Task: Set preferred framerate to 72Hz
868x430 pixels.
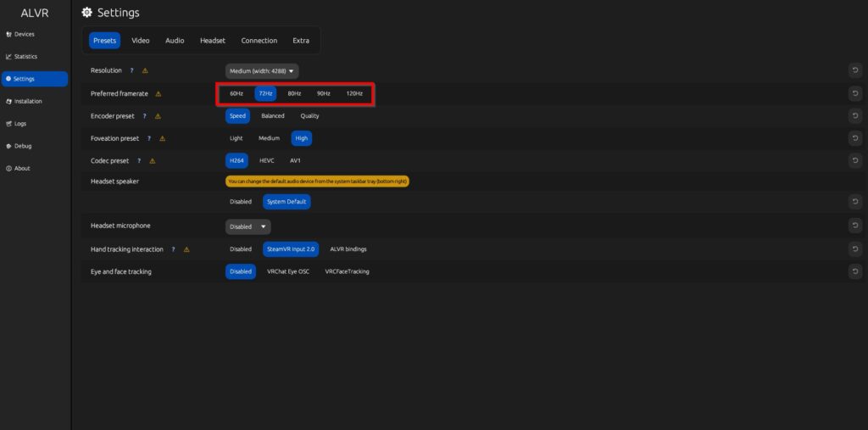Action: (x=265, y=93)
